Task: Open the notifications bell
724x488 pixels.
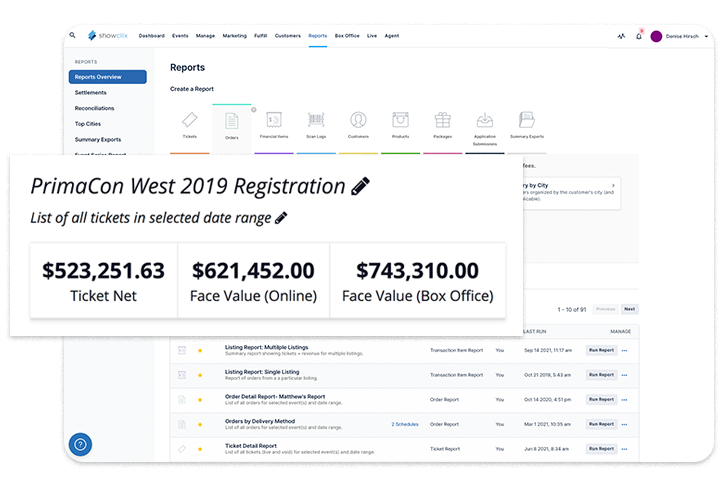Action: coord(638,36)
